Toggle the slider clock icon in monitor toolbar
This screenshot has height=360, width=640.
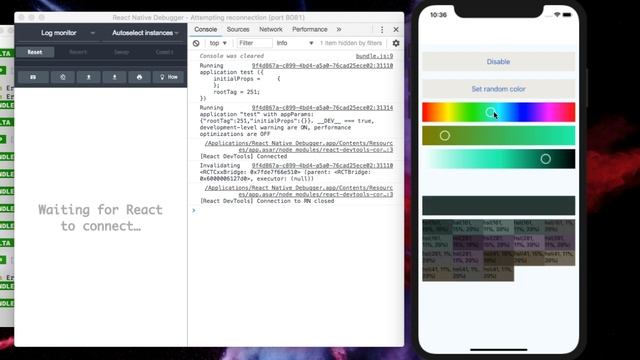pos(63,77)
